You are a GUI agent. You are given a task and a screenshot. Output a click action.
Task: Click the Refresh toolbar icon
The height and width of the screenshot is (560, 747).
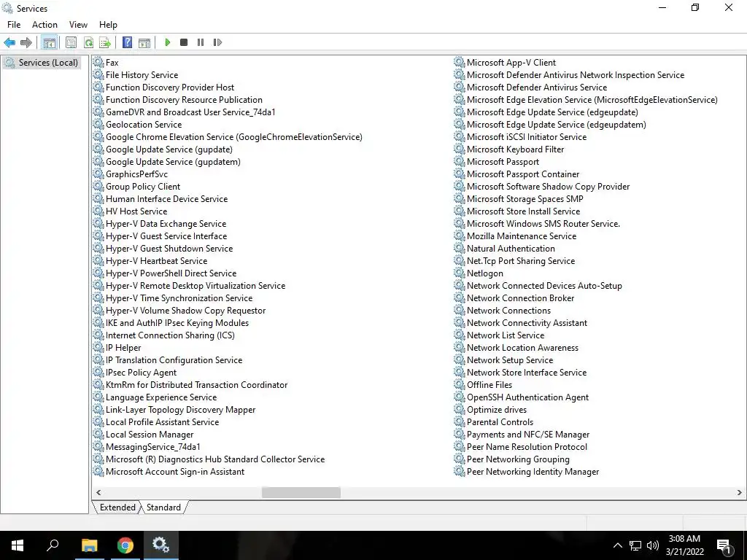coord(88,42)
